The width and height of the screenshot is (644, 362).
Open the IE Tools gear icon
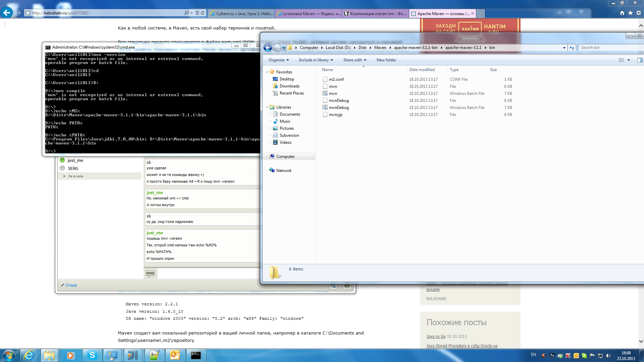(639, 13)
